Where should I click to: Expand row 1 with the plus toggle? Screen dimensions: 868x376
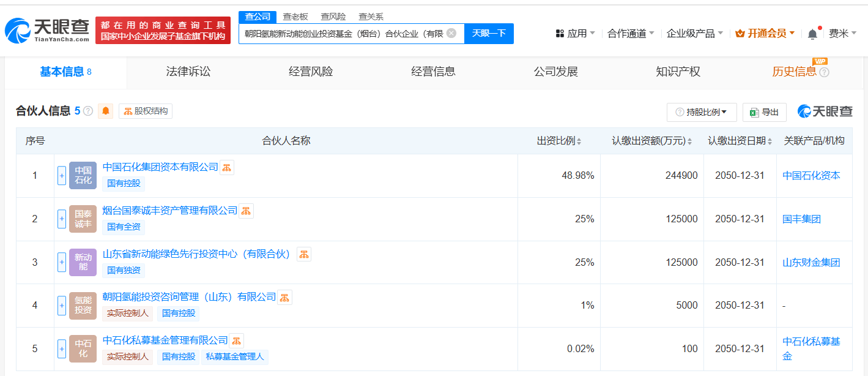pos(62,176)
